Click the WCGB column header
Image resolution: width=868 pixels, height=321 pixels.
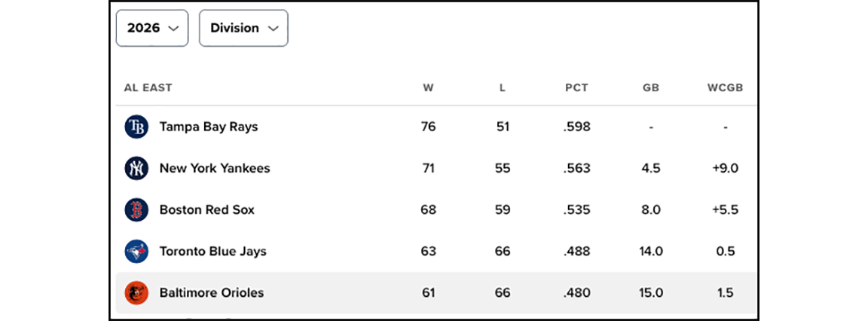[725, 87]
